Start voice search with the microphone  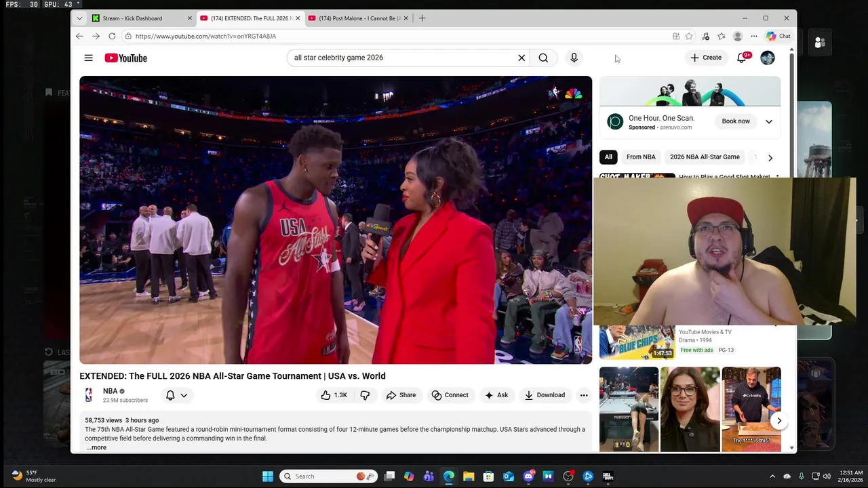click(574, 58)
